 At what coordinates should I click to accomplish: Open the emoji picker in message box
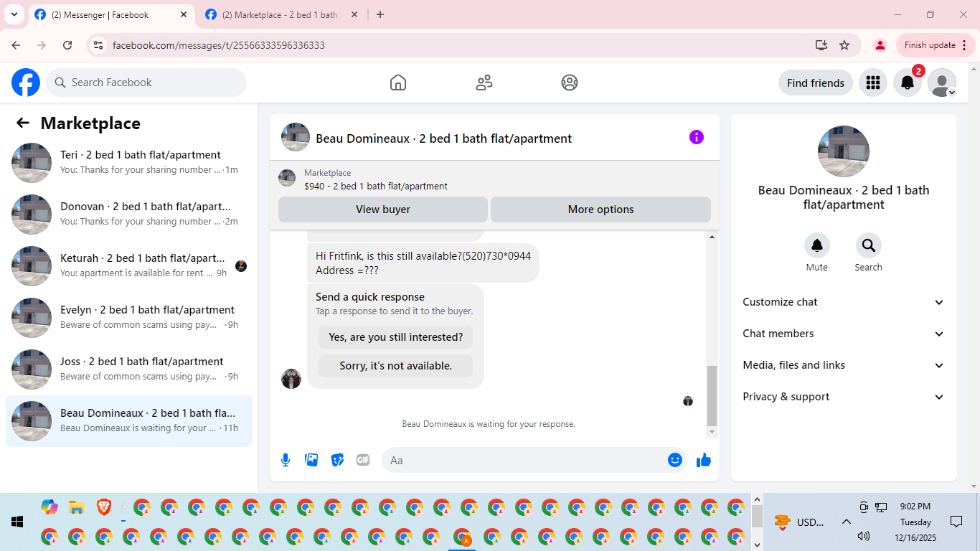click(x=675, y=460)
